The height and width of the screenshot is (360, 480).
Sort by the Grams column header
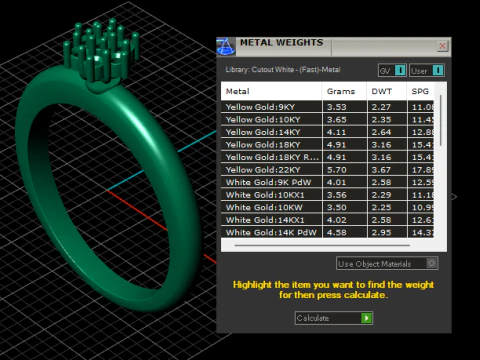[x=344, y=91]
